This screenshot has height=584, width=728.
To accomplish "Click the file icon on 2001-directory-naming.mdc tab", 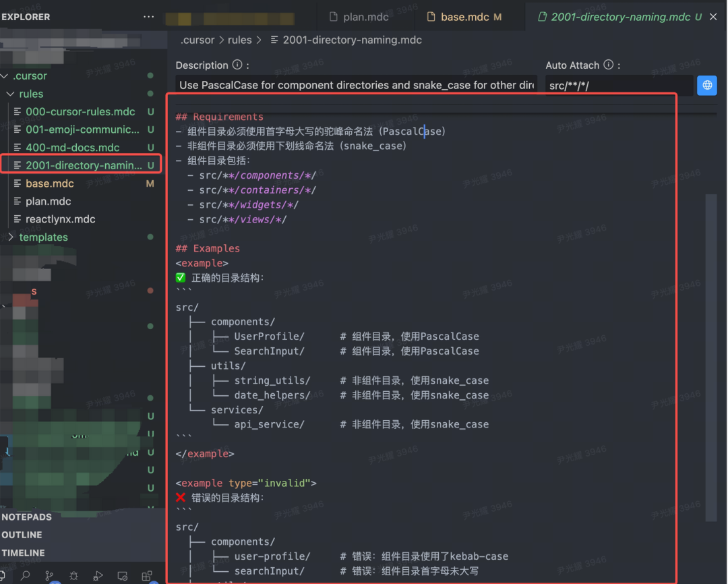I will pyautogui.click(x=542, y=17).
